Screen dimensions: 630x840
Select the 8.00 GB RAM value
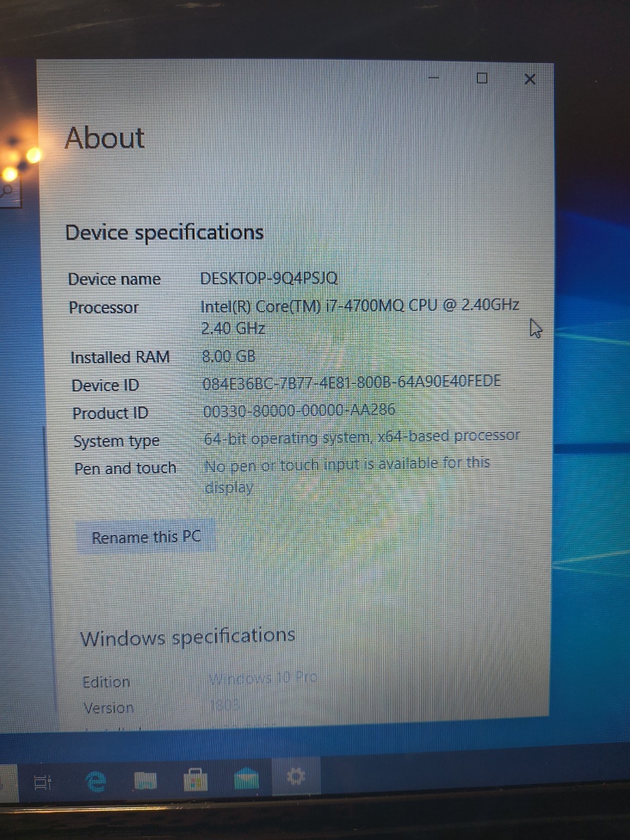point(229,356)
